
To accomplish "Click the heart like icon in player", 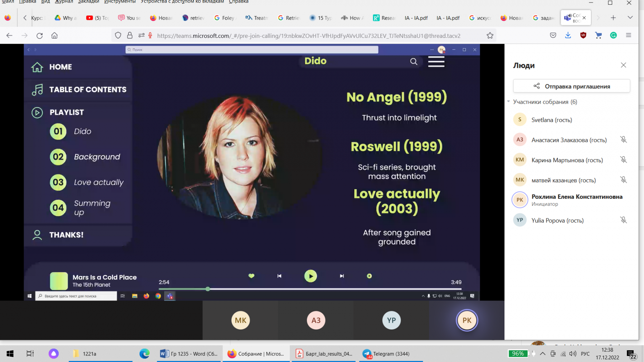I will click(252, 276).
